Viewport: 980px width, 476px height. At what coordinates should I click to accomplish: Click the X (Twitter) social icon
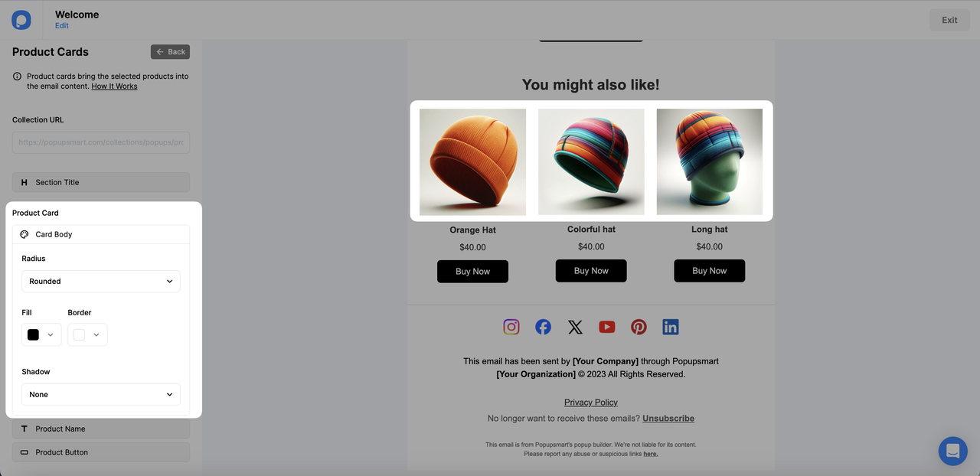575,327
